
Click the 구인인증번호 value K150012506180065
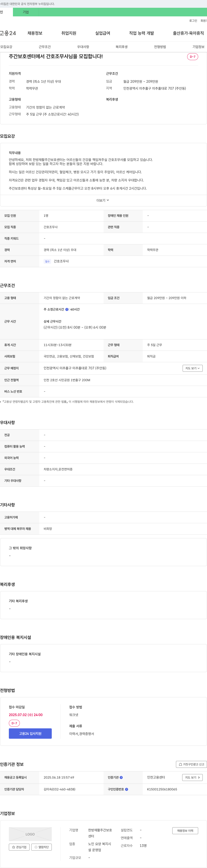162,789
